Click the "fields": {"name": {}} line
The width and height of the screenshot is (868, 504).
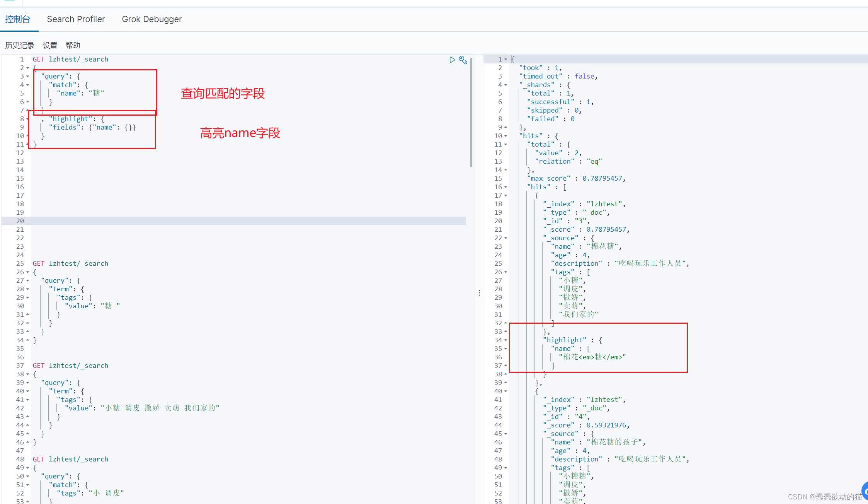click(x=92, y=127)
